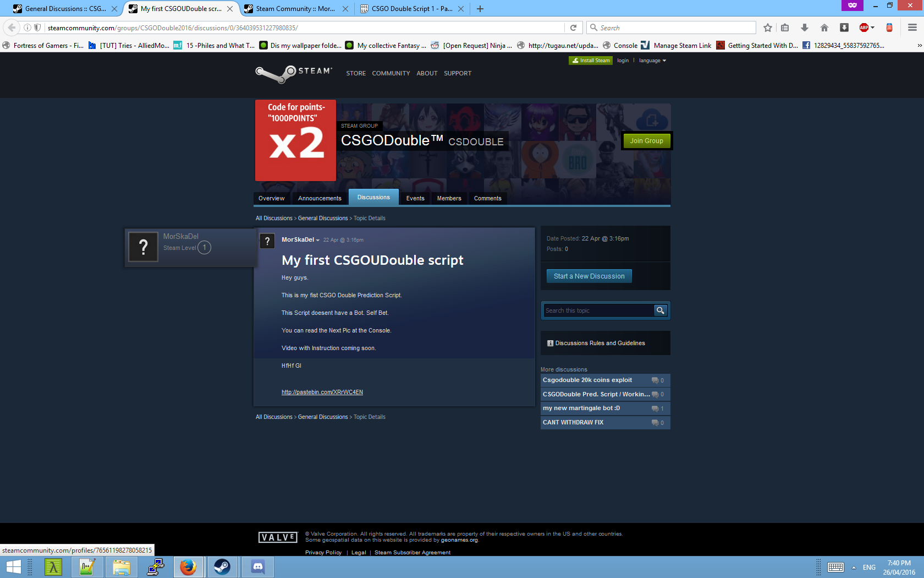Click the search magnifier icon in topic search
The width and height of the screenshot is (924, 578).
tap(660, 310)
